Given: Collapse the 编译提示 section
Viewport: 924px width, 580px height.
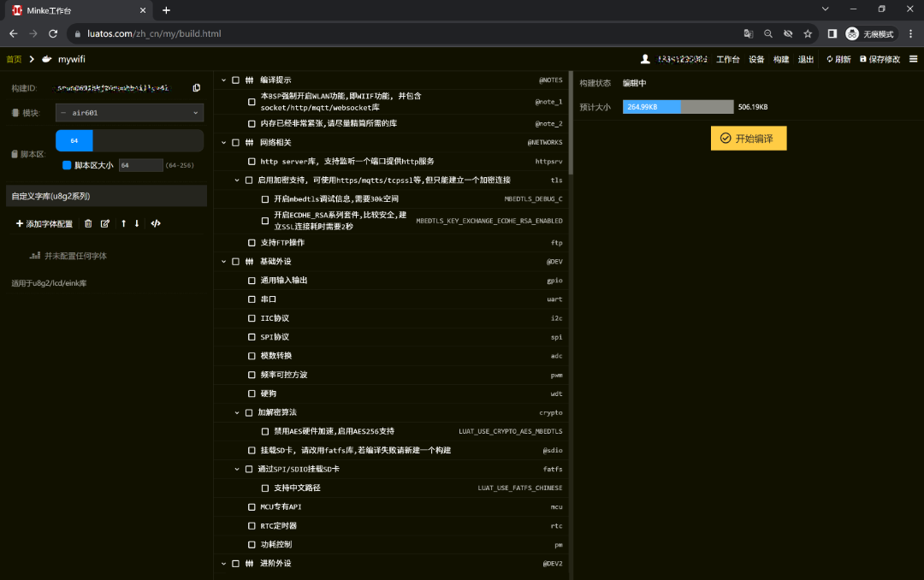Looking at the screenshot, I should pyautogui.click(x=224, y=80).
